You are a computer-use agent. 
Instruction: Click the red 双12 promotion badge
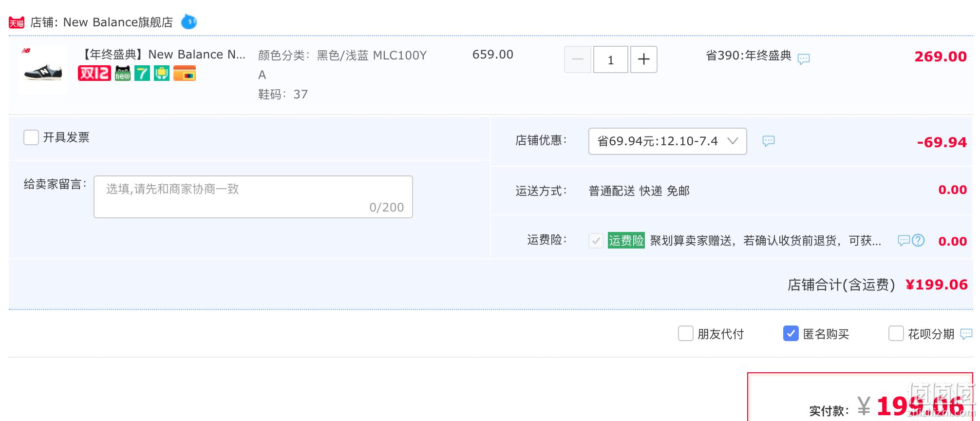tap(94, 73)
